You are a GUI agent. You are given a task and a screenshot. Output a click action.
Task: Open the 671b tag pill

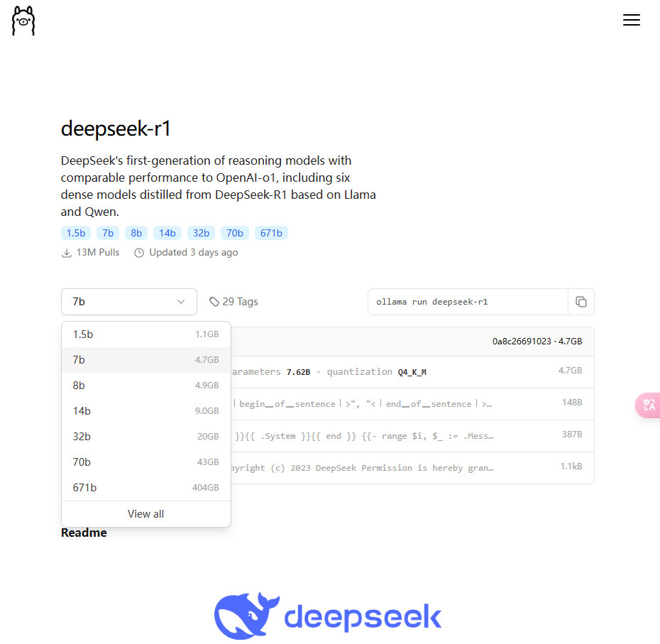coord(271,233)
